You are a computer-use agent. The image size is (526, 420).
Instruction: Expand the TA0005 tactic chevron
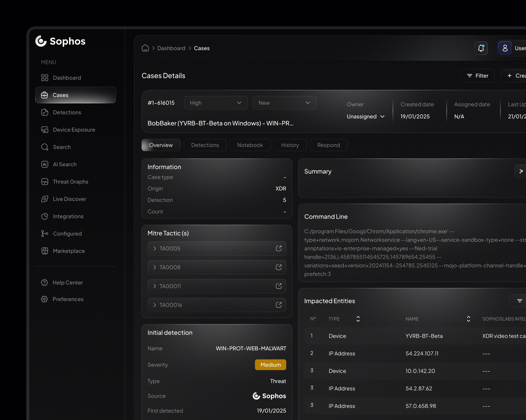tap(155, 248)
